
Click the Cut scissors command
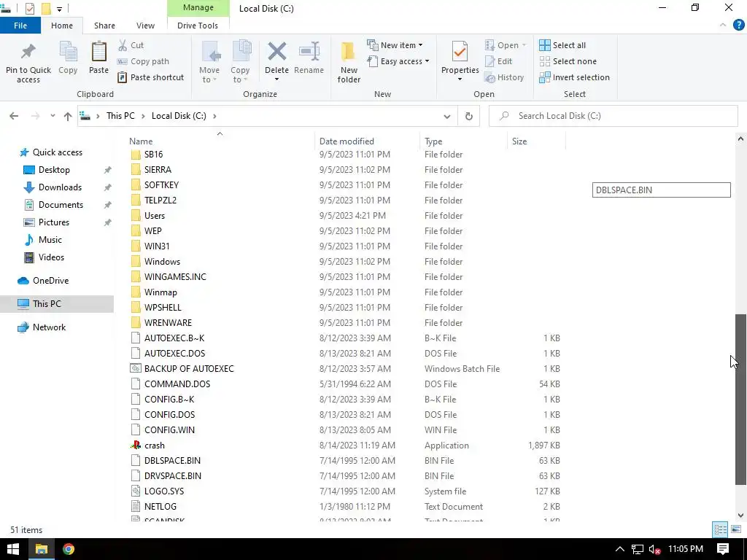coord(131,45)
